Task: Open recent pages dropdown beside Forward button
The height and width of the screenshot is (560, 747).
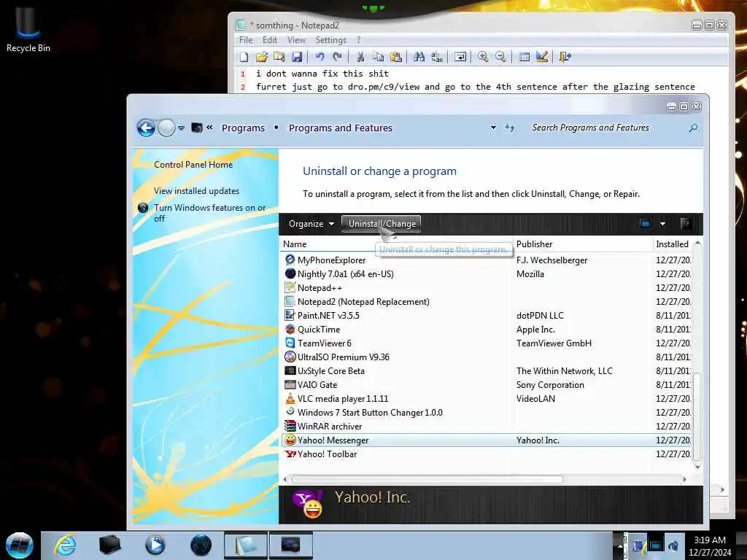Action: click(x=182, y=128)
